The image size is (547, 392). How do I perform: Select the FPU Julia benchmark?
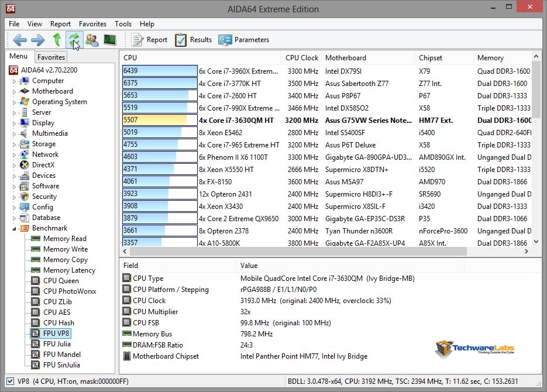coord(57,344)
